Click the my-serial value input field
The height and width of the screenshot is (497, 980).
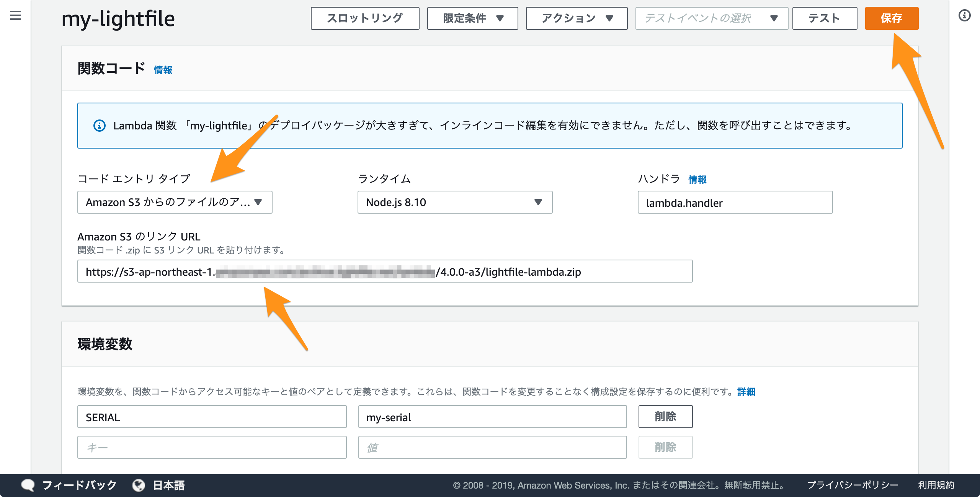point(492,417)
